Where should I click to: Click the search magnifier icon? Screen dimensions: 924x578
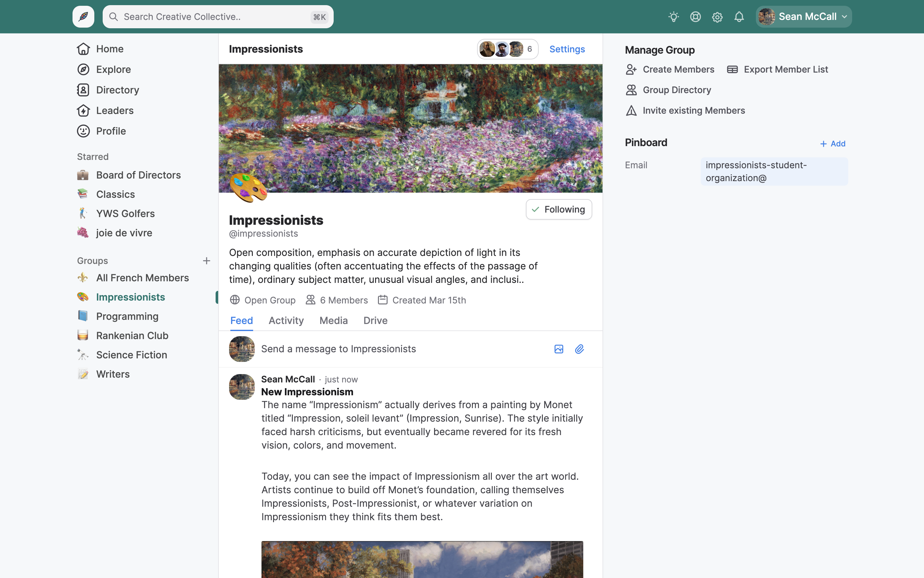coord(113,17)
